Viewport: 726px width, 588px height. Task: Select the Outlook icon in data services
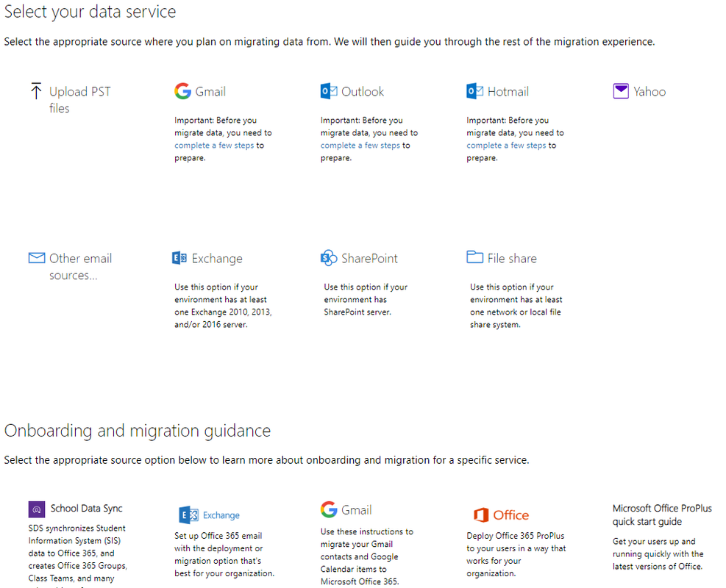point(329,91)
